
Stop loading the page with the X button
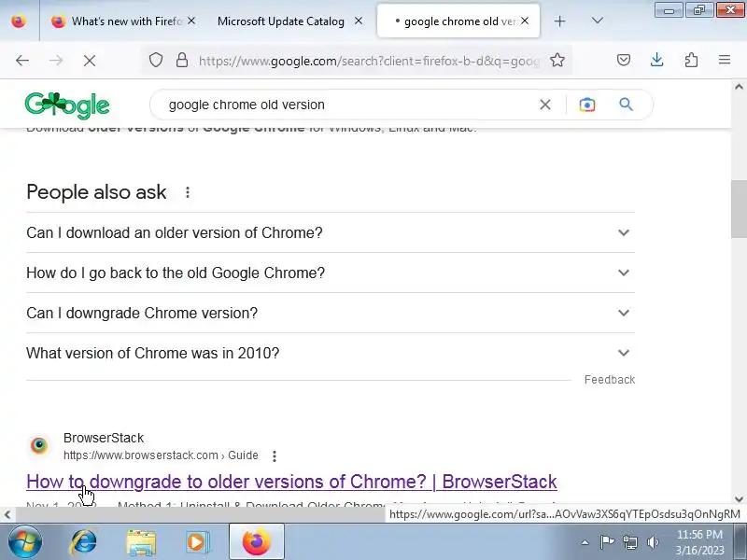click(90, 61)
